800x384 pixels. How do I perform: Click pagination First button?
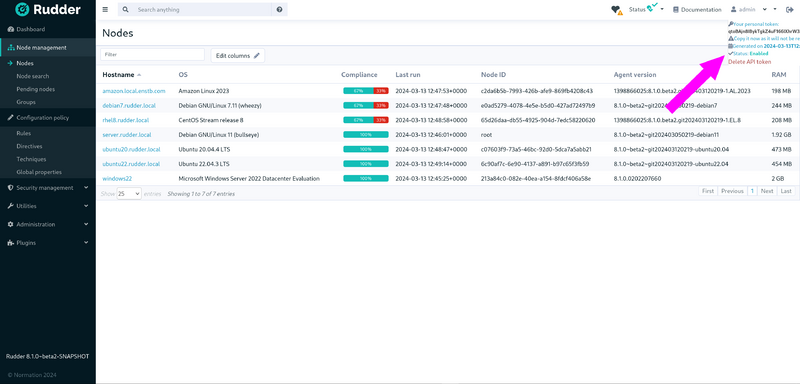click(708, 191)
